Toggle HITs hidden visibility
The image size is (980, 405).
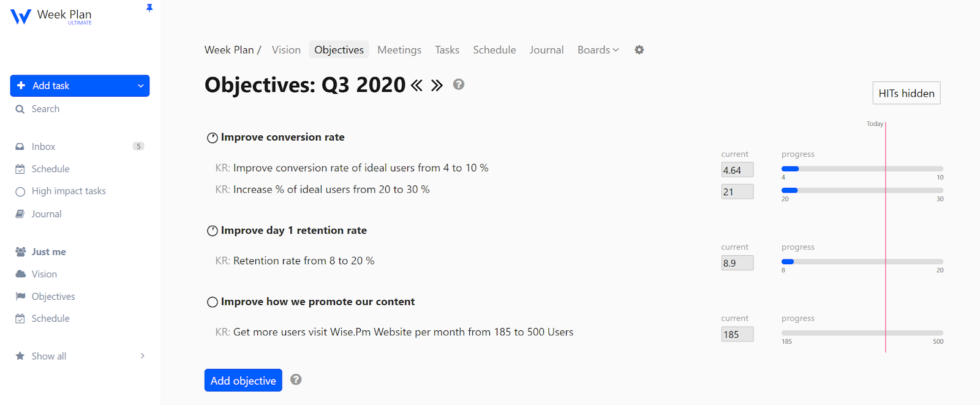pos(906,93)
